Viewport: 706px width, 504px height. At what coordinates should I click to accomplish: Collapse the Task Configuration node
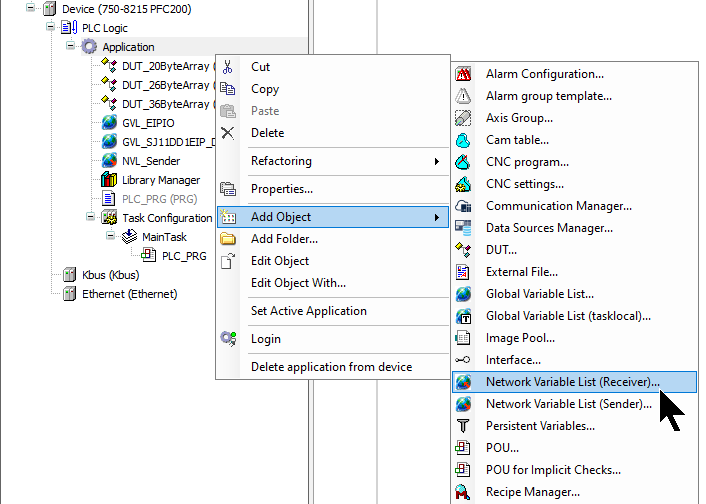[x=90, y=217]
